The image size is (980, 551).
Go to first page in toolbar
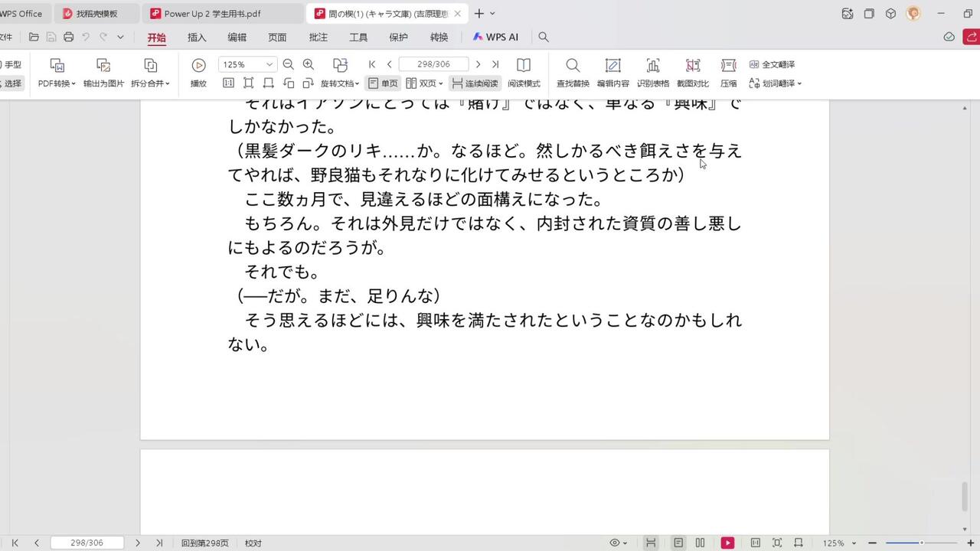pyautogui.click(x=372, y=64)
